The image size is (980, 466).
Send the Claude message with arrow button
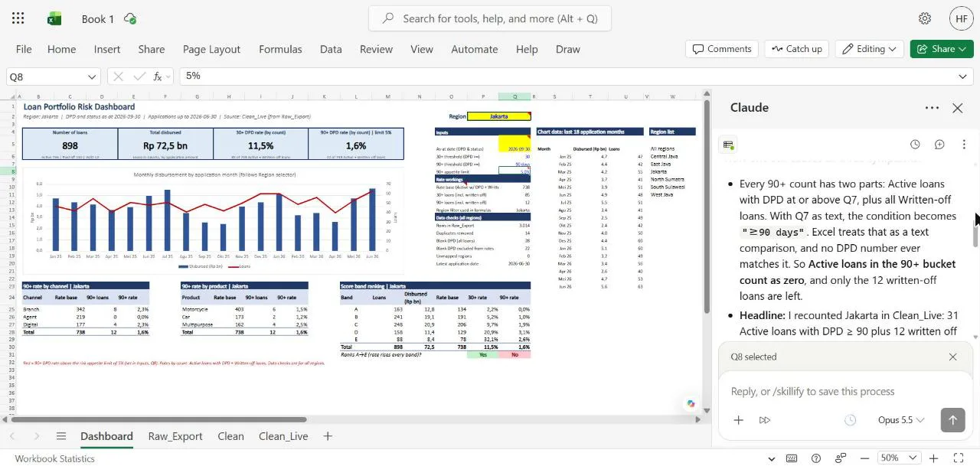(x=952, y=419)
